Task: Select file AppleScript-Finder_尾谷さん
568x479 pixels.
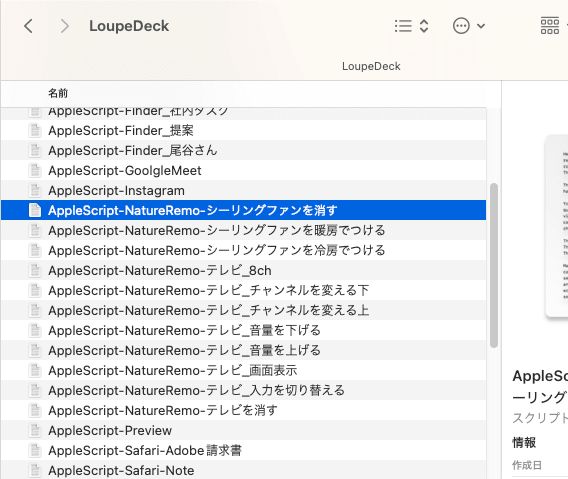Action: click(x=243, y=150)
